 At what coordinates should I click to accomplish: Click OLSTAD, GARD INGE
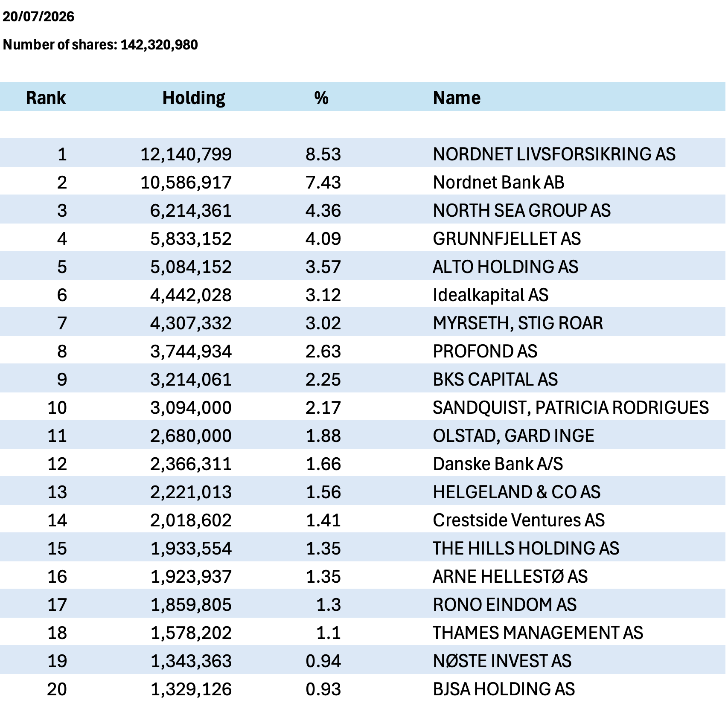(x=513, y=436)
